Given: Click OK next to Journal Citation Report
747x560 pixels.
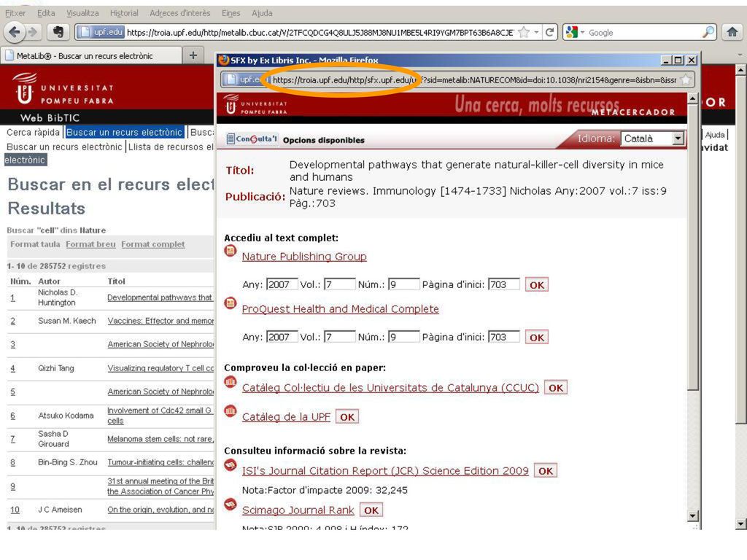Looking at the screenshot, I should (546, 470).
